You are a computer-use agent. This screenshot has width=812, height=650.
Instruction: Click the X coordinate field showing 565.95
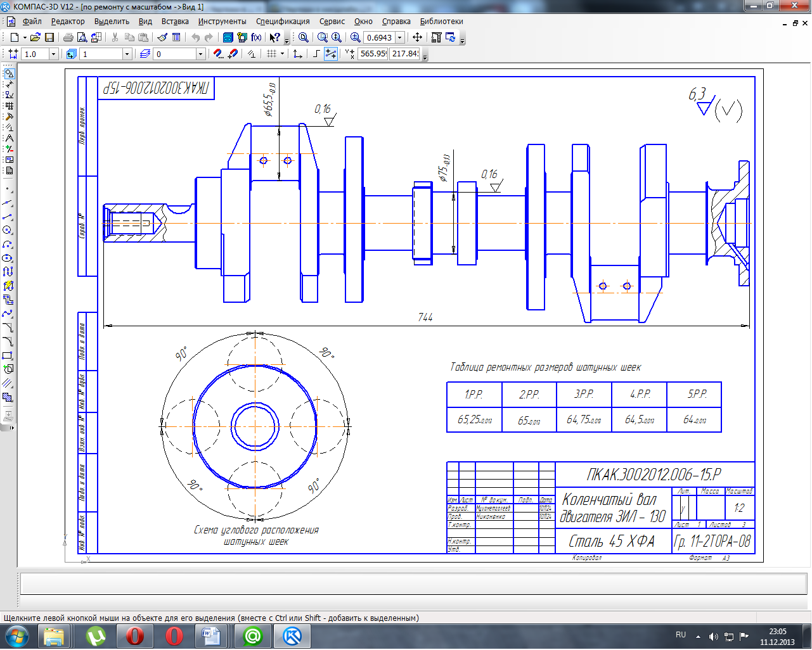373,54
